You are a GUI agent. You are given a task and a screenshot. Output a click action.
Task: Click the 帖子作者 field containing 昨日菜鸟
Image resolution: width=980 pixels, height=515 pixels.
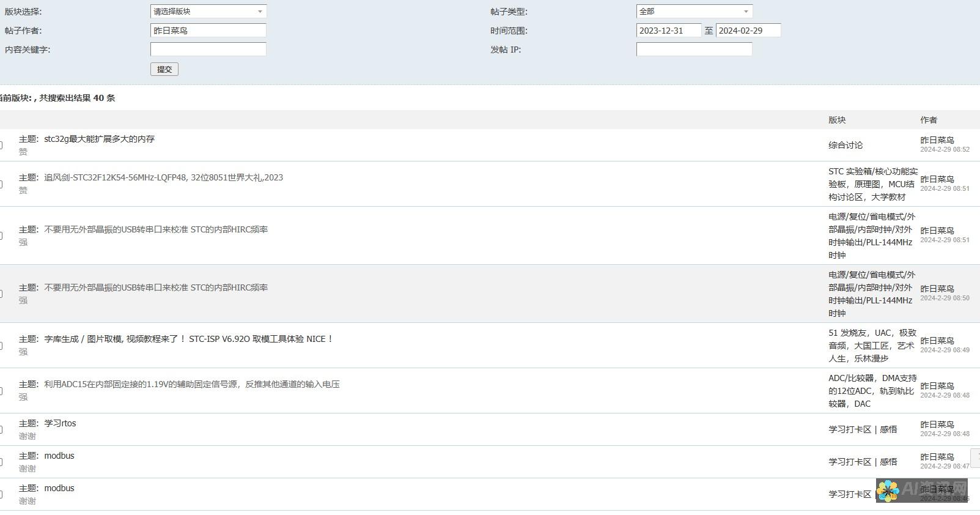pos(208,31)
